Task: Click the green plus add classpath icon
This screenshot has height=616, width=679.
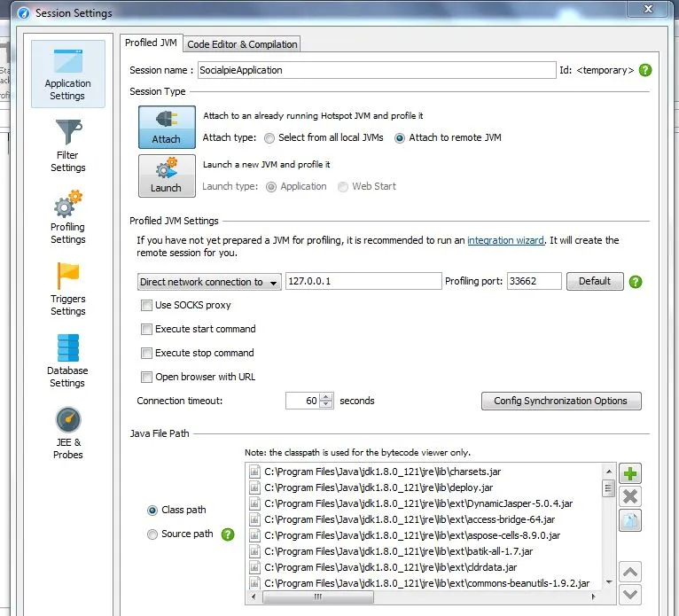Action: pyautogui.click(x=630, y=473)
